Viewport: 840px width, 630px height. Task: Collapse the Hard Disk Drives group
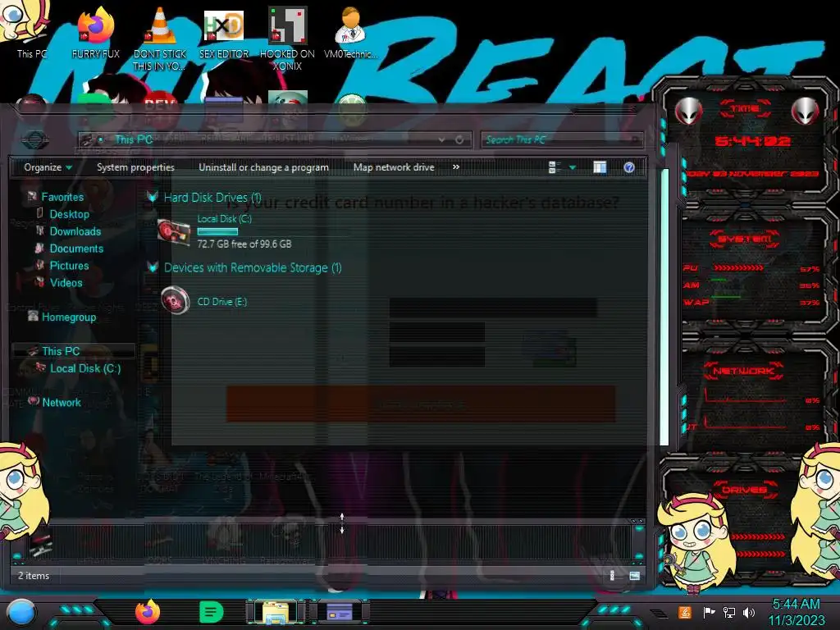pyautogui.click(x=153, y=197)
